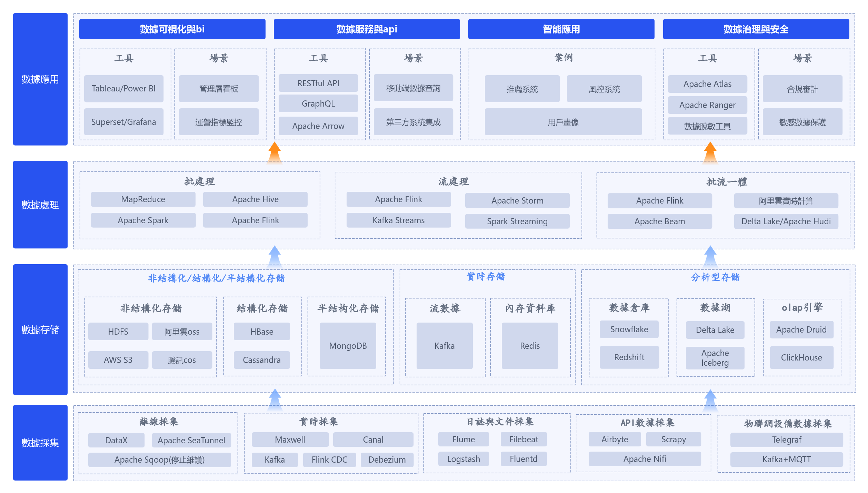Select the Kafka+MQTT box
The width and height of the screenshot is (868, 493).
(x=787, y=459)
